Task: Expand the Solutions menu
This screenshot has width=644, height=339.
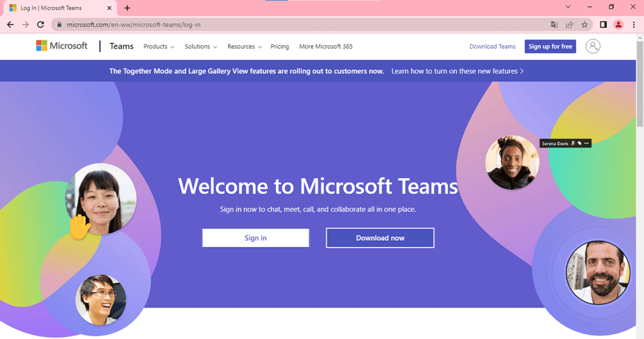Action: coord(201,46)
